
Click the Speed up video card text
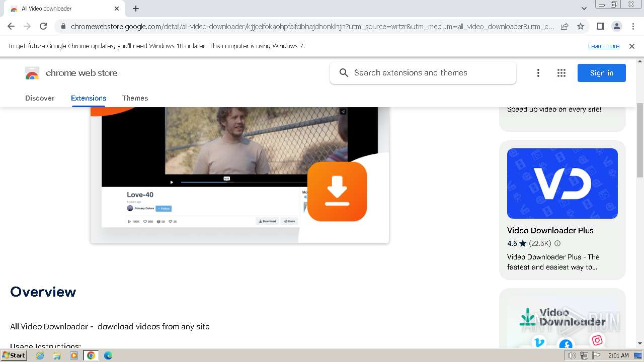[554, 109]
